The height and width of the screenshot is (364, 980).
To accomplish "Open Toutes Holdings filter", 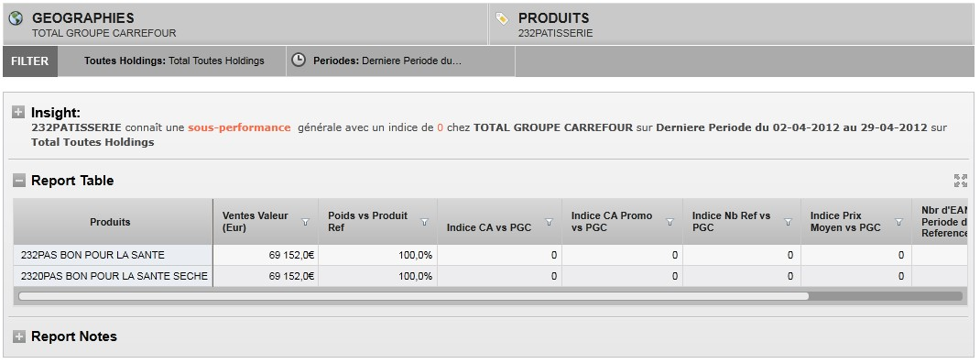I will [172, 61].
